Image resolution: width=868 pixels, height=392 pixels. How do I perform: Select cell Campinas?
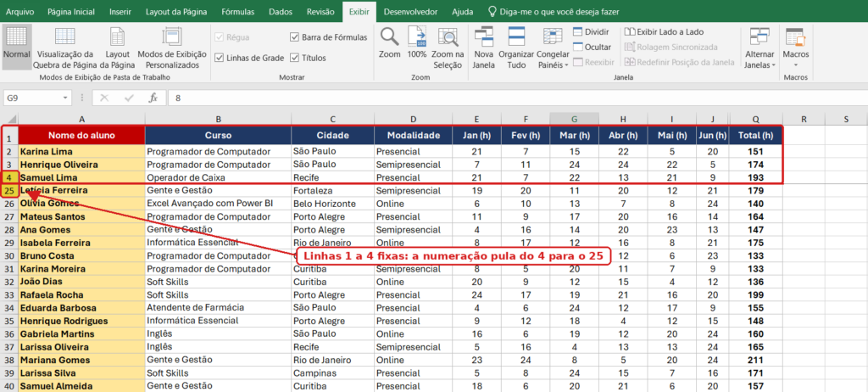(x=332, y=372)
